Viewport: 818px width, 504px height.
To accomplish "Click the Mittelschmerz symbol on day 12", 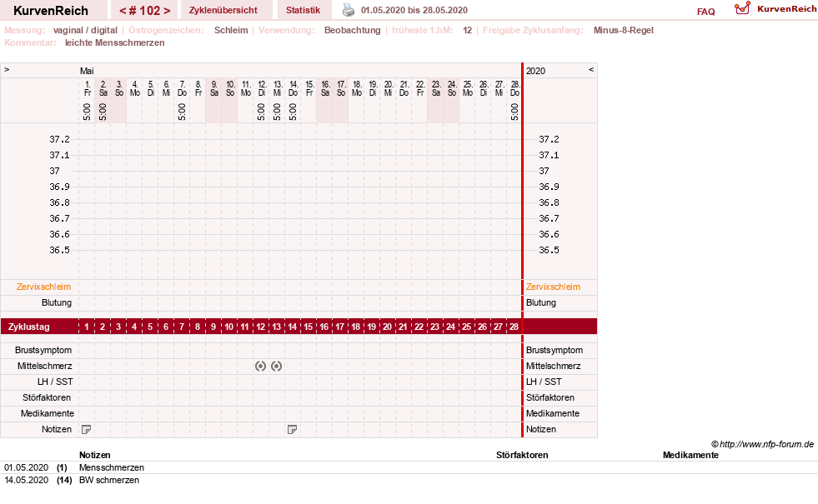I will 260,367.
